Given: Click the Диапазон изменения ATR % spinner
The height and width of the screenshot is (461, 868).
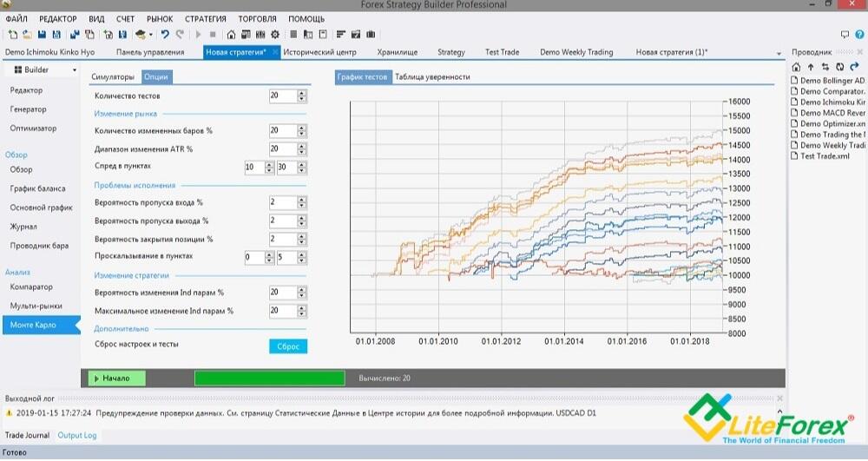Looking at the screenshot, I should click(x=302, y=148).
